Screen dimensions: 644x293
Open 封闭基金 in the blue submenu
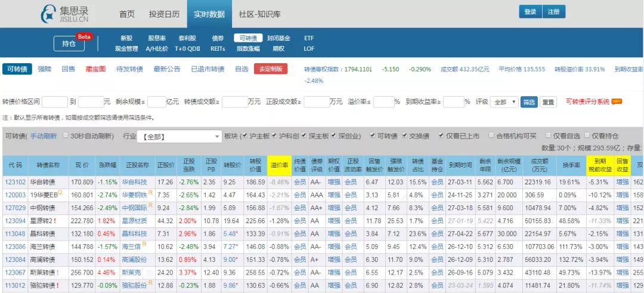point(278,38)
